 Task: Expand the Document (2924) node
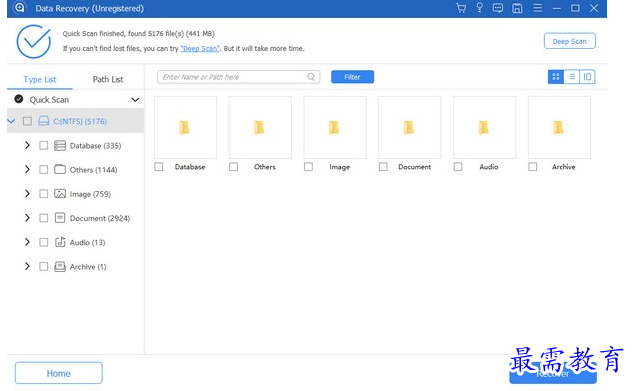(x=27, y=218)
